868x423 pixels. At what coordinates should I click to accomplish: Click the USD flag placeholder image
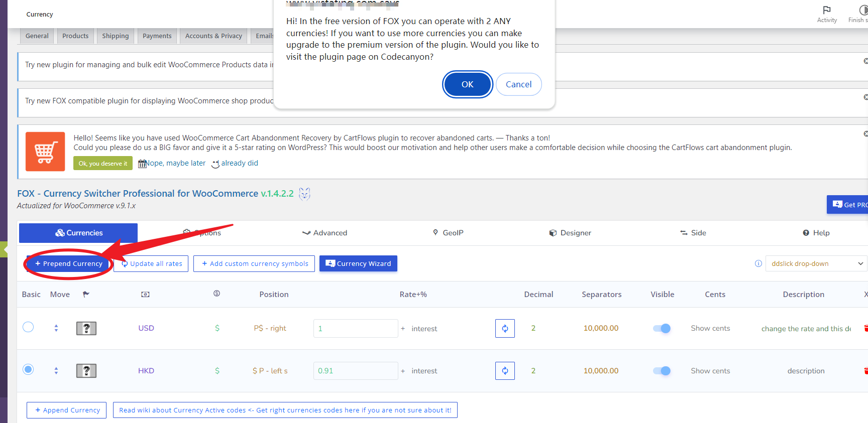[86, 328]
